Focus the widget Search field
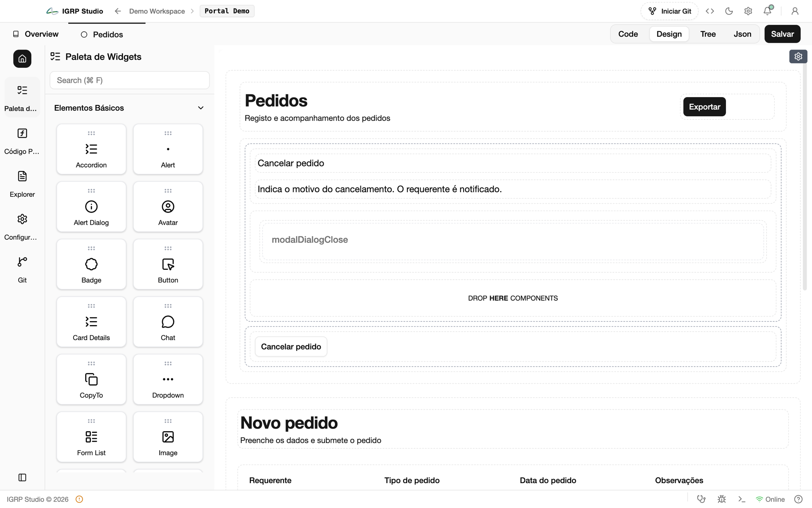Viewport: 812px width, 508px height. click(x=130, y=80)
